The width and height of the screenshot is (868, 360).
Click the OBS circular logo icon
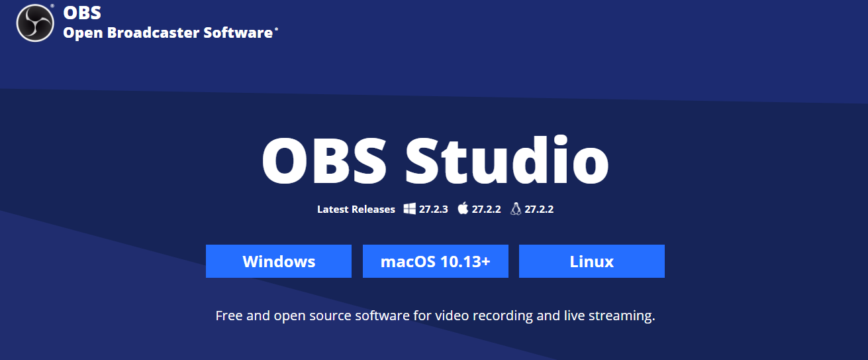[35, 23]
